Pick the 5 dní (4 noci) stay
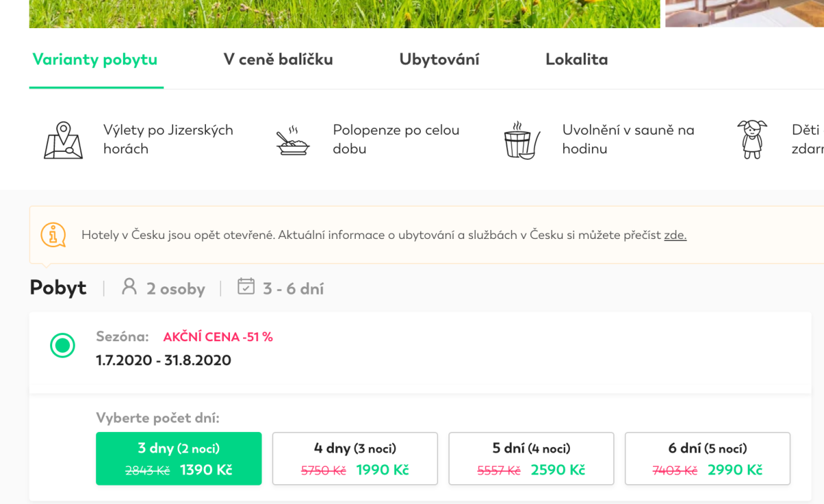The width and height of the screenshot is (824, 504). click(531, 459)
